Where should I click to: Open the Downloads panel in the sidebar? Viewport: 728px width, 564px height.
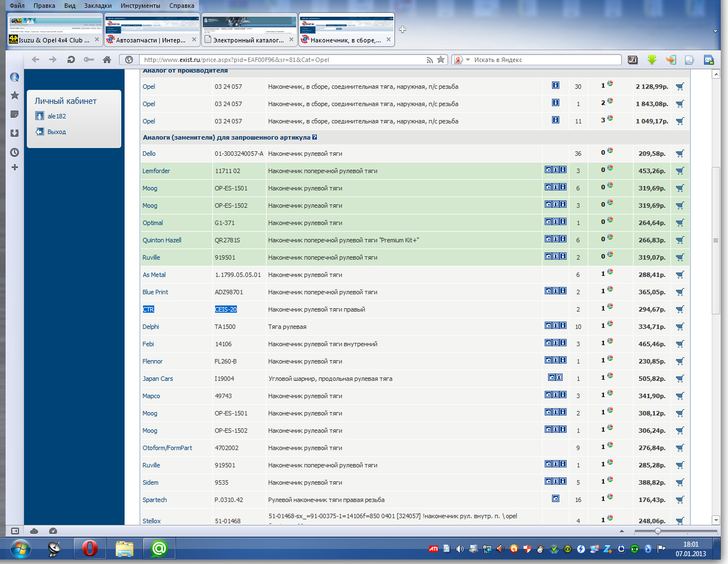[15, 133]
